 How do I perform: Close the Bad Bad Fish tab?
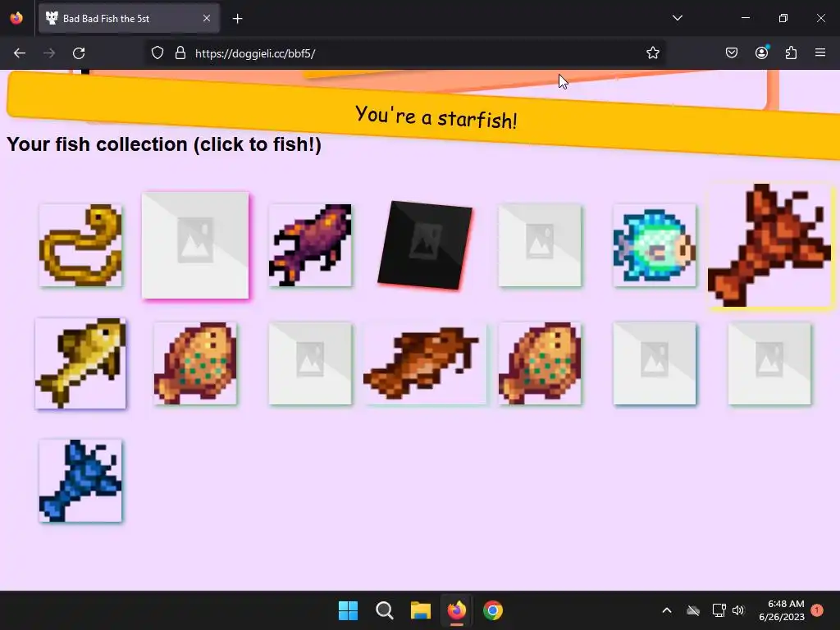click(207, 18)
